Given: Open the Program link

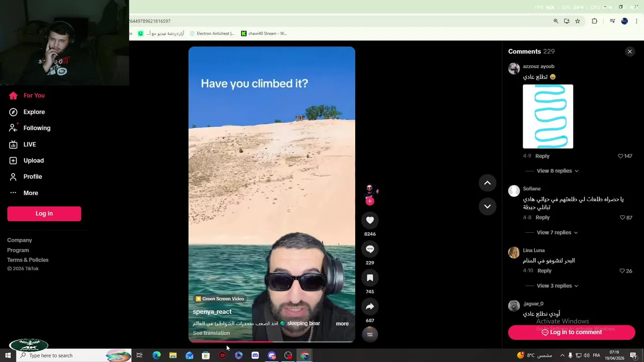Looking at the screenshot, I should click(18, 250).
